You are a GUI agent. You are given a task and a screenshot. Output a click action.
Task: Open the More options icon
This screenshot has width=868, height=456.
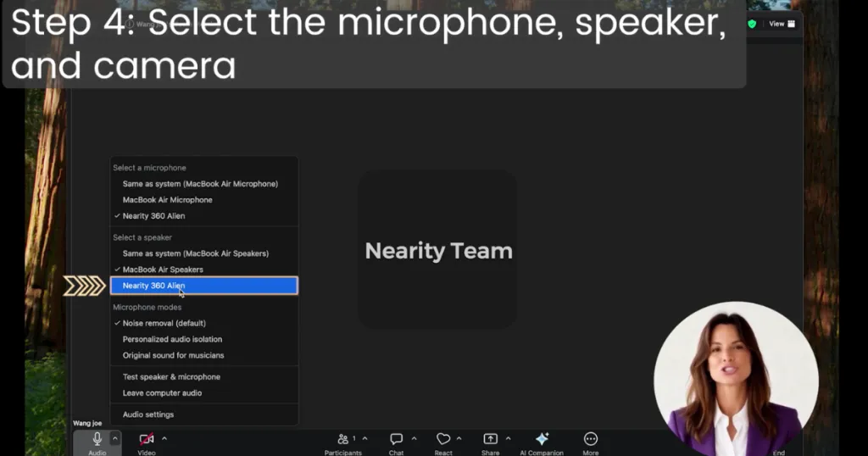tap(591, 439)
